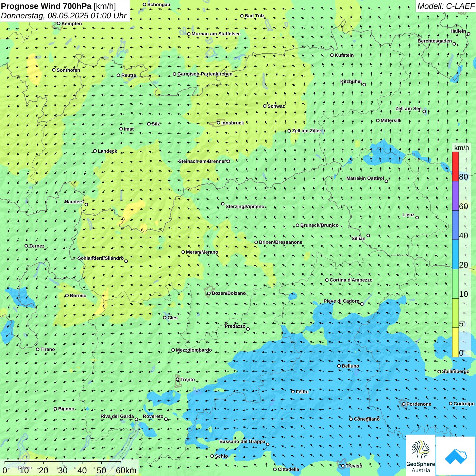Select the Cortina d'Ampezzo label
This screenshot has width=476, height=476.
351,280
